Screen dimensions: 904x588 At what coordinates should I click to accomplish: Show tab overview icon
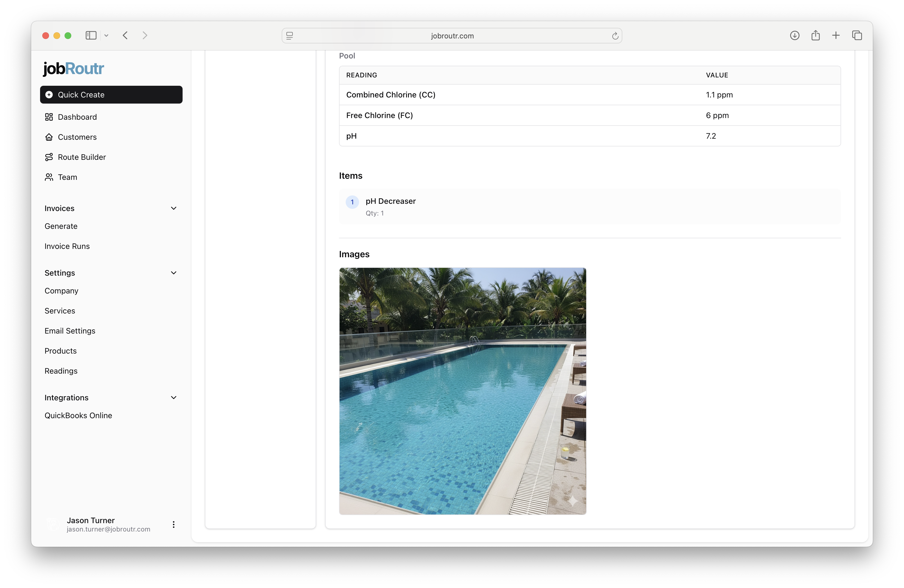(x=857, y=36)
